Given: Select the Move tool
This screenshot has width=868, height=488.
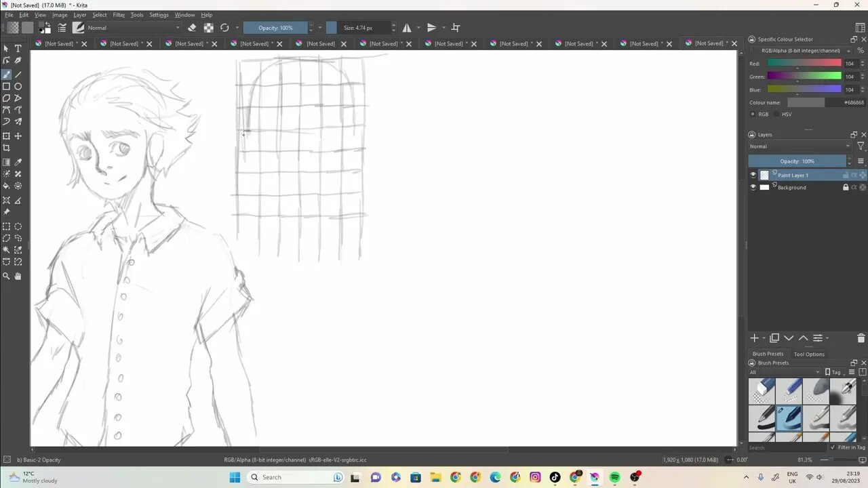Looking at the screenshot, I should [x=18, y=136].
